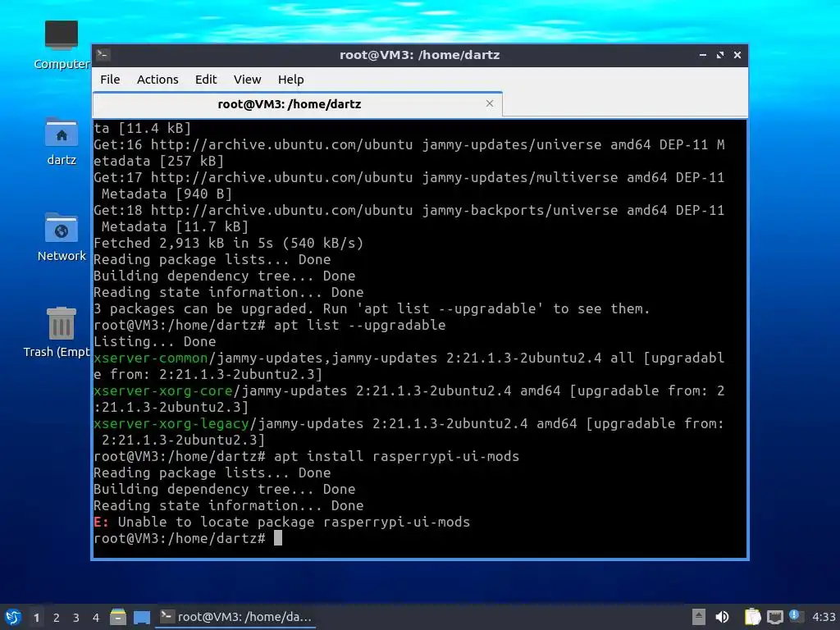
Task: Switch to workspace 2
Action: [x=57, y=618]
